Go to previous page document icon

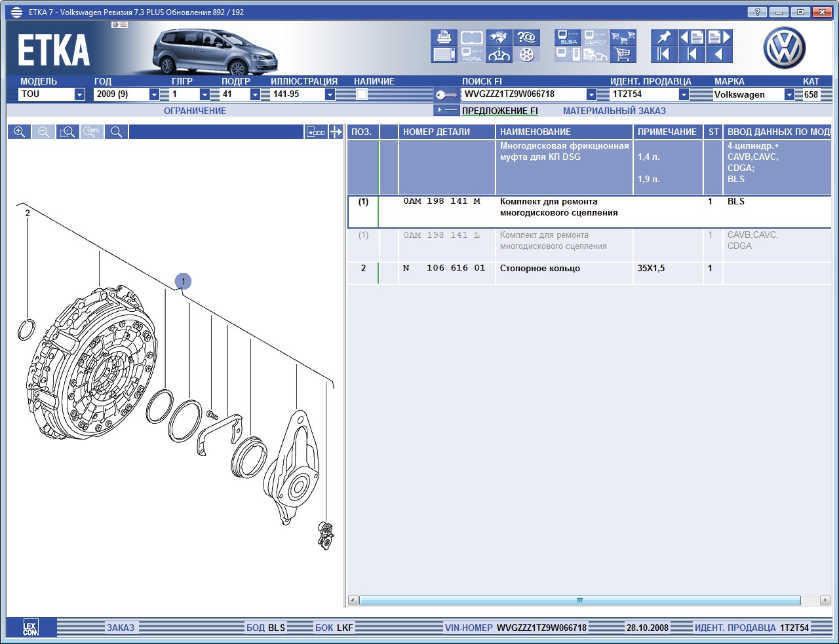(692, 37)
